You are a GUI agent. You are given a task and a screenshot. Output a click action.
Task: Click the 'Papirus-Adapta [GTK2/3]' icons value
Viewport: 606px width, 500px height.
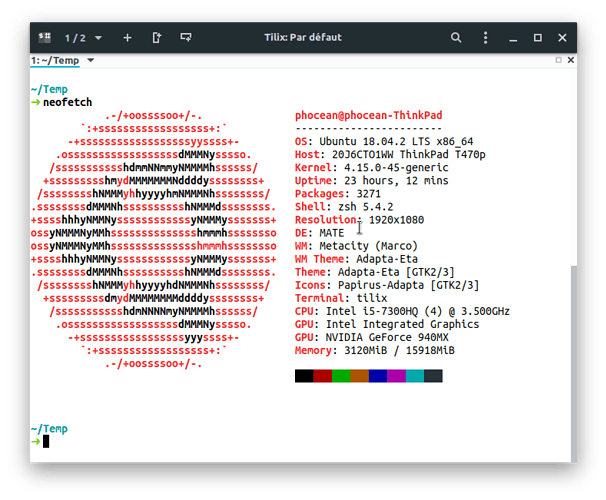point(409,286)
